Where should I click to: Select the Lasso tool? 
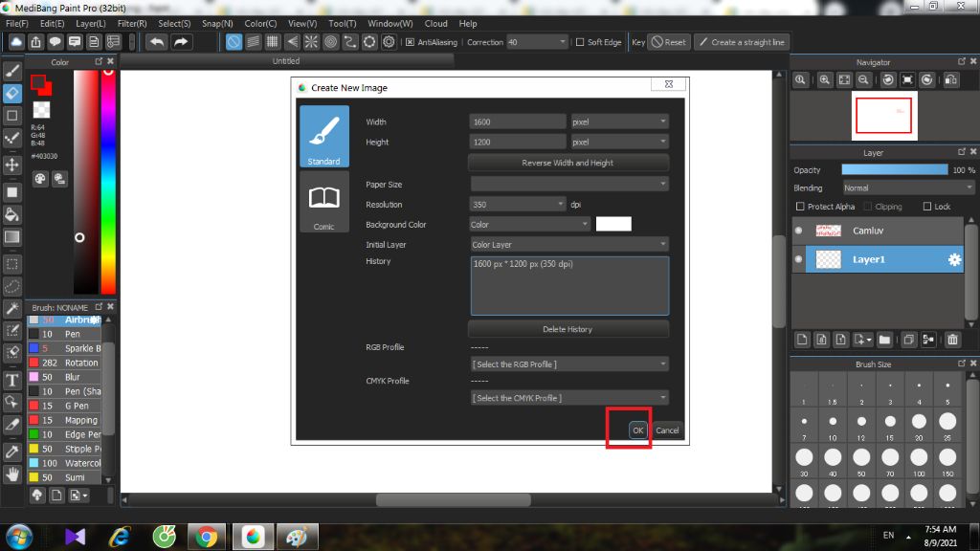click(x=11, y=286)
